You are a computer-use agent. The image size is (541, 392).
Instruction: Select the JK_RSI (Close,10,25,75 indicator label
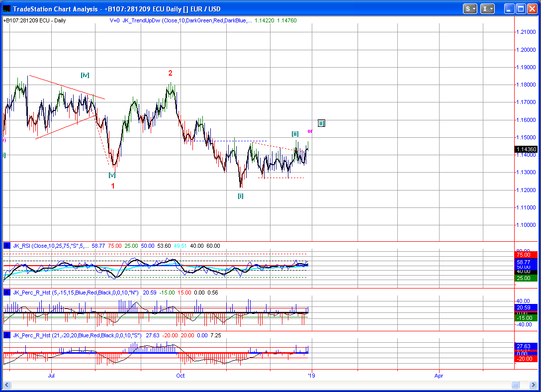51,246
